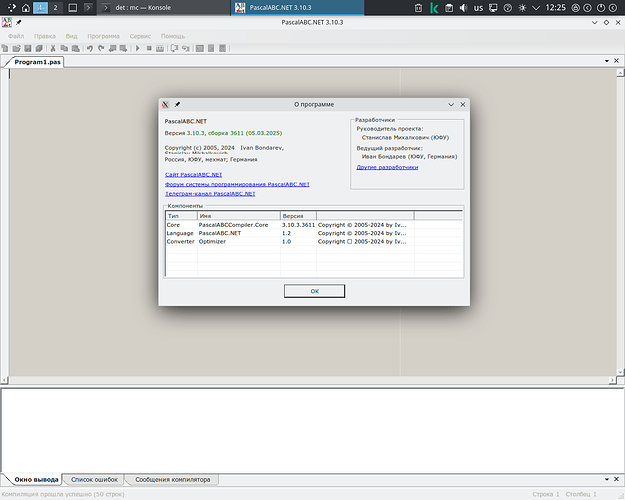
Task: Click the output window toolbar icon after the debug icons
Action: pyautogui.click(x=200, y=48)
